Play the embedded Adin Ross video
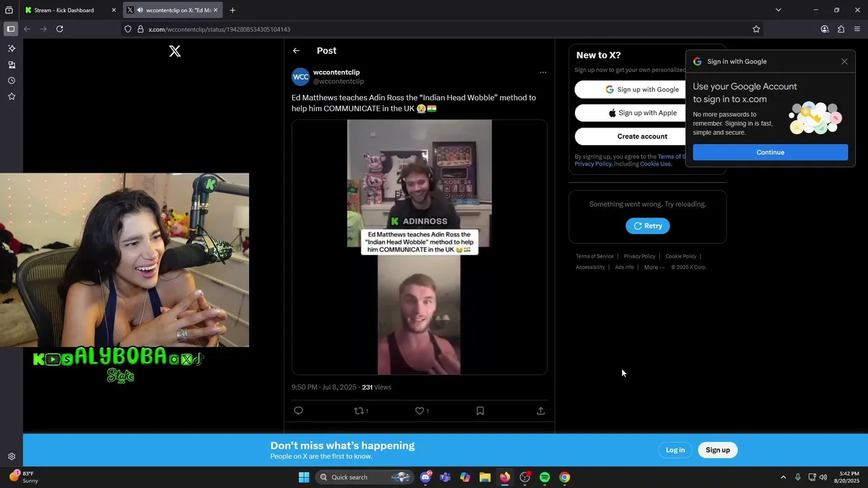This screenshot has height=488, width=868. tap(419, 247)
